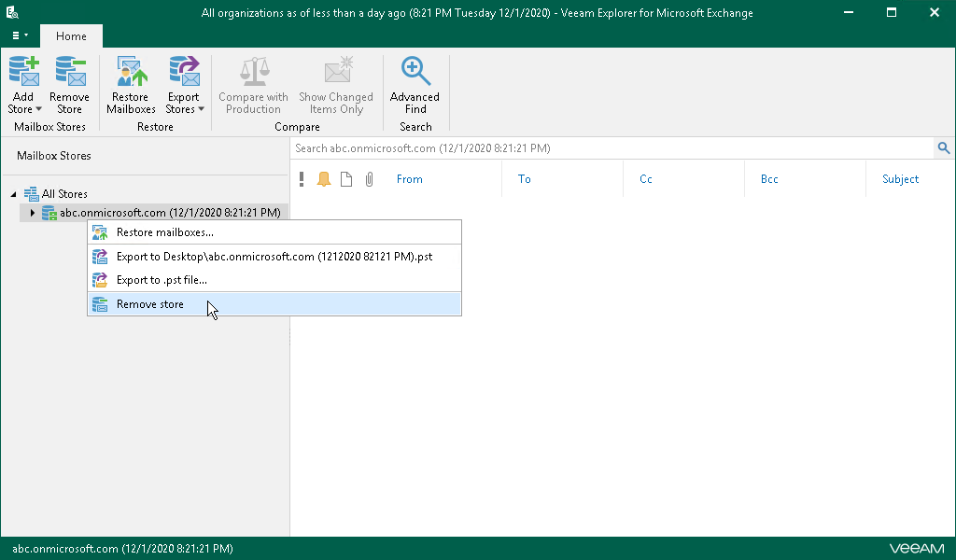
Task: Click the Restore mailboxes context menu icon
Action: coord(99,232)
